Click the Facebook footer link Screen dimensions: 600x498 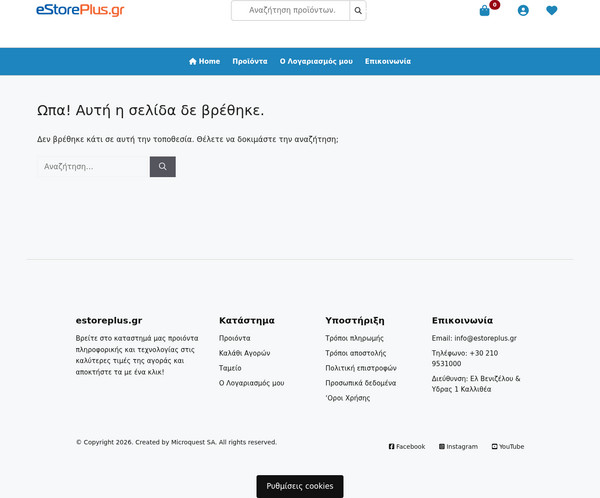[407, 446]
